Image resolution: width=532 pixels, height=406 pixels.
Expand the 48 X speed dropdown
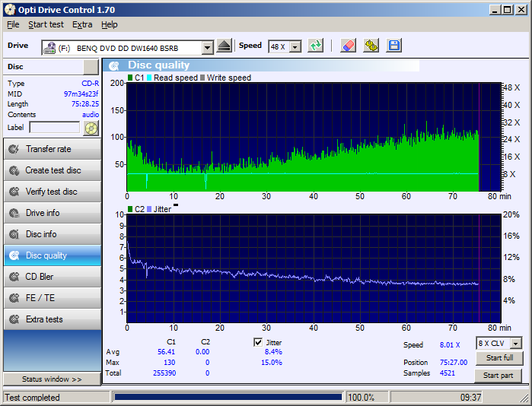295,47
